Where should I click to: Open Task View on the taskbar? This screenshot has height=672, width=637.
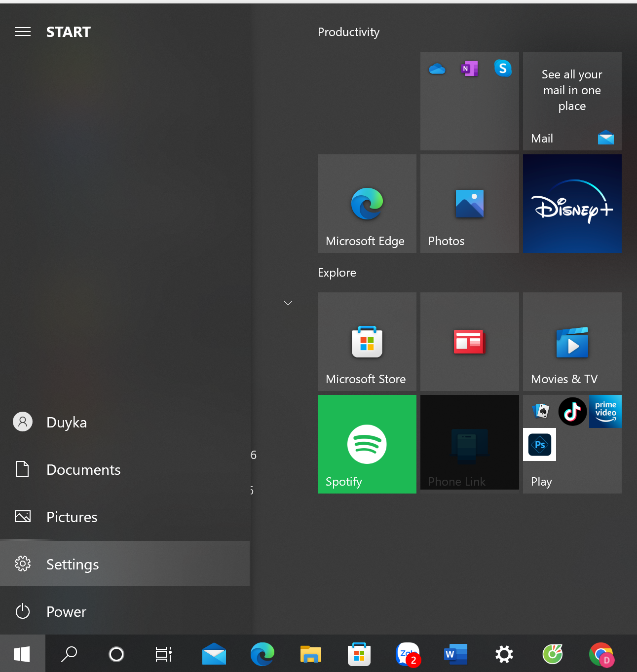(164, 654)
